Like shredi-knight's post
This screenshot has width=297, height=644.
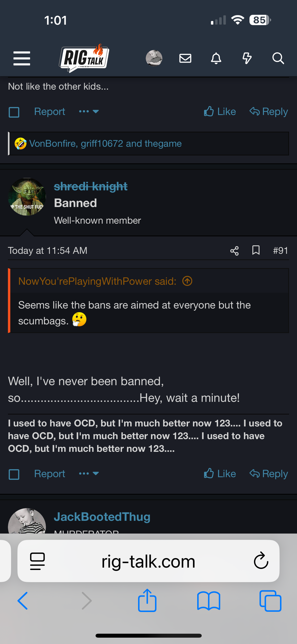(x=220, y=474)
